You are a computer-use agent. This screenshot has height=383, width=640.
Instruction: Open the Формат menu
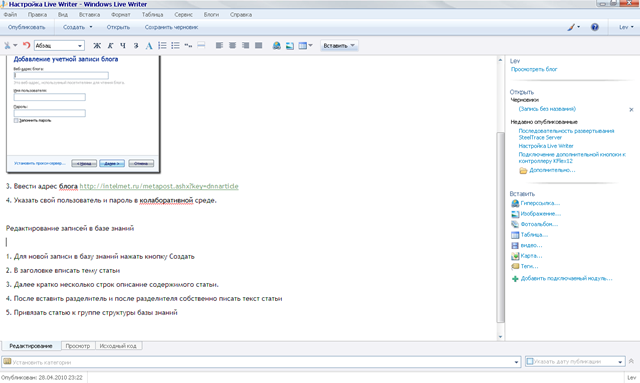120,15
